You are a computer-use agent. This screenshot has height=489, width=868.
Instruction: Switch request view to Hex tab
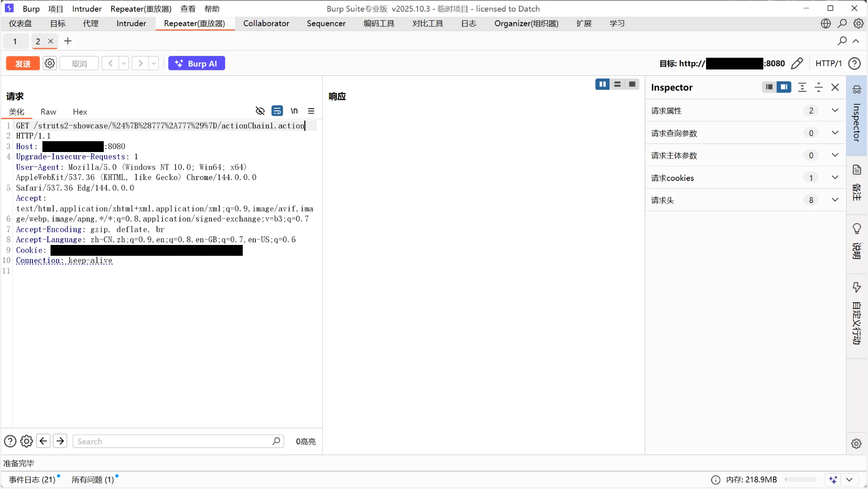pos(80,112)
